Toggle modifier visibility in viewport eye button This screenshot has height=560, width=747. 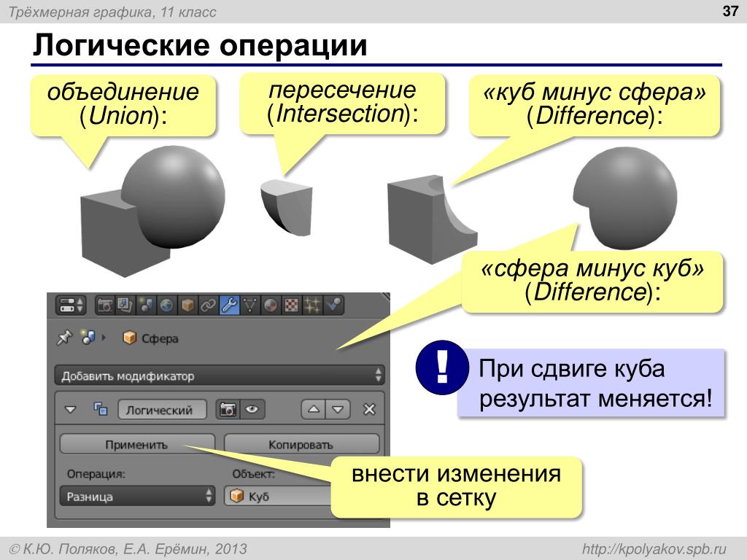[x=252, y=409]
